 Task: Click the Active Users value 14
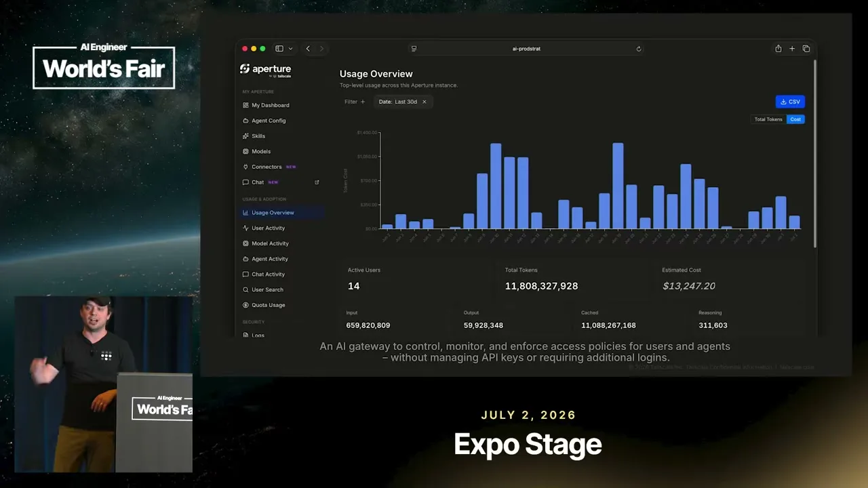click(x=354, y=286)
